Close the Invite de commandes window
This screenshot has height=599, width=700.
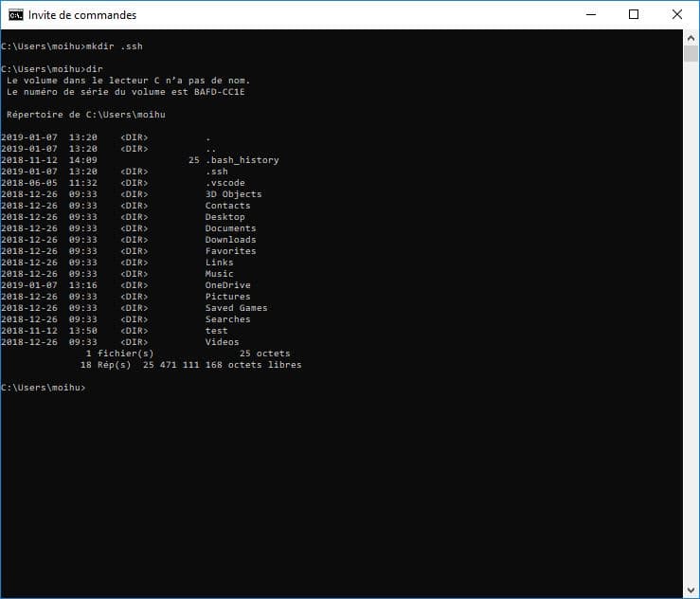coord(676,15)
